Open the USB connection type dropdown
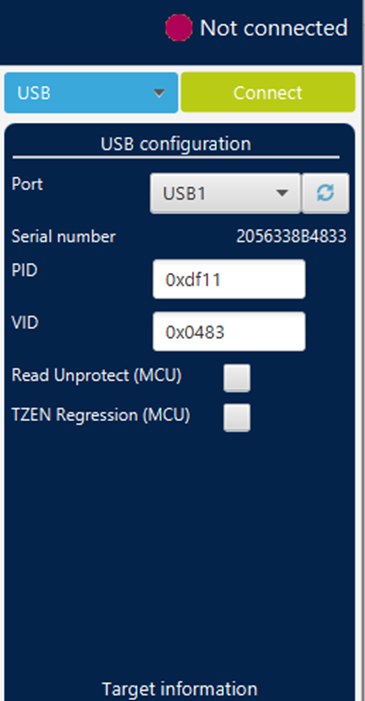 point(91,93)
